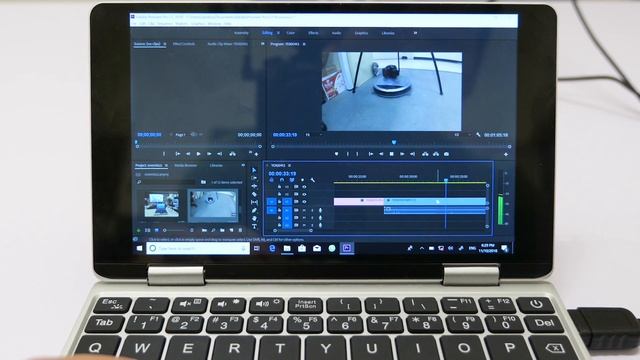Select the Track Select Forward tool

[254, 178]
